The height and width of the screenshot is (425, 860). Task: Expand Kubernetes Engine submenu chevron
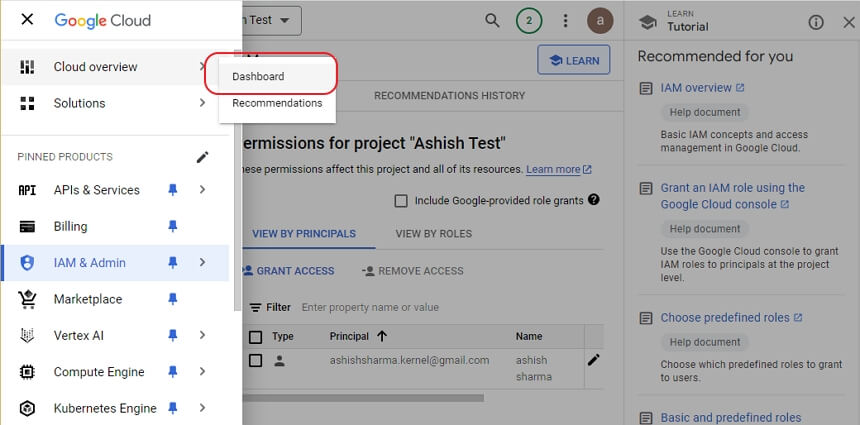[x=202, y=408]
